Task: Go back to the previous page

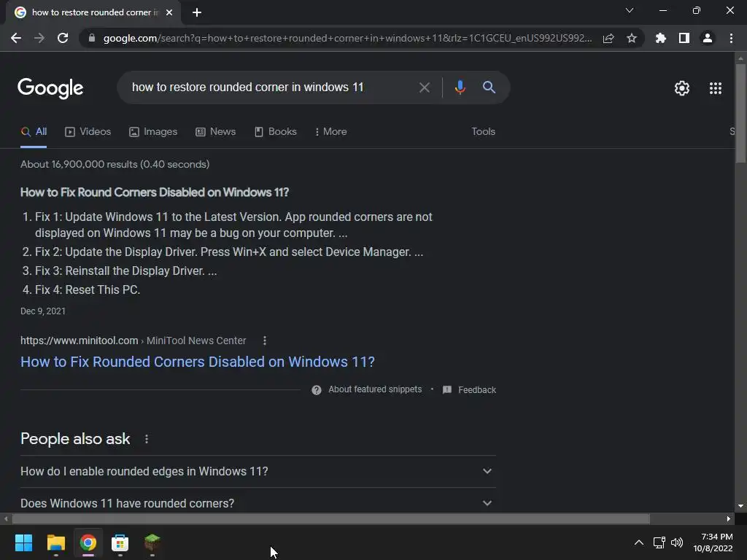Action: click(16, 38)
